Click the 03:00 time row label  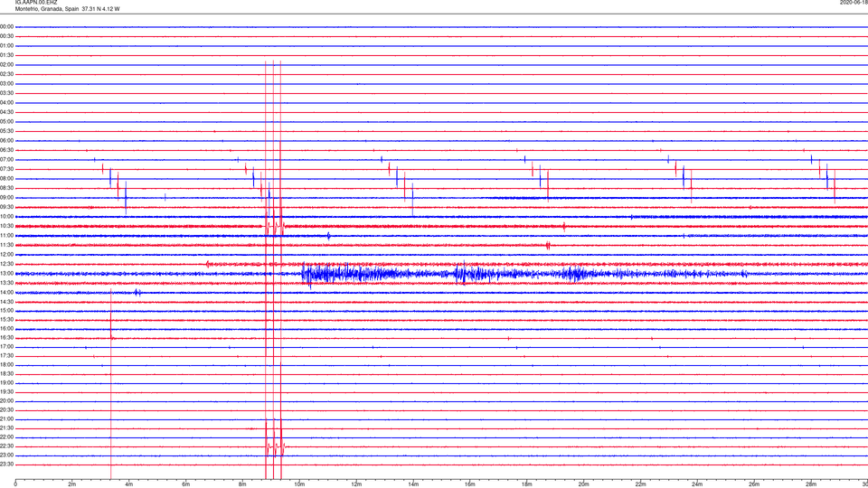pyautogui.click(x=7, y=83)
